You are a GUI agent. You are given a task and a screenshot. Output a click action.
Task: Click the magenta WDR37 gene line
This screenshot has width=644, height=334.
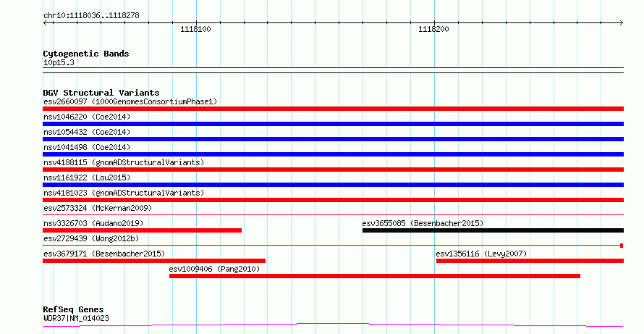[x=333, y=325]
